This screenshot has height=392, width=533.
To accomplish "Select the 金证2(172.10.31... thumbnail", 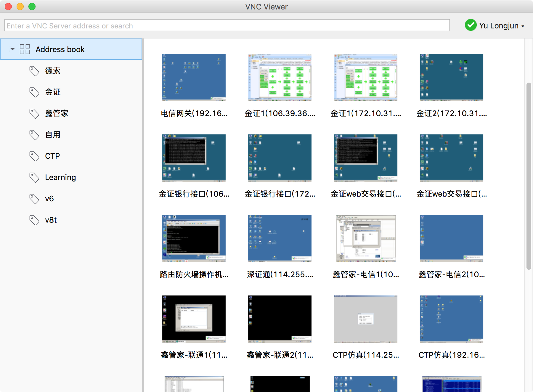I will [x=452, y=77].
